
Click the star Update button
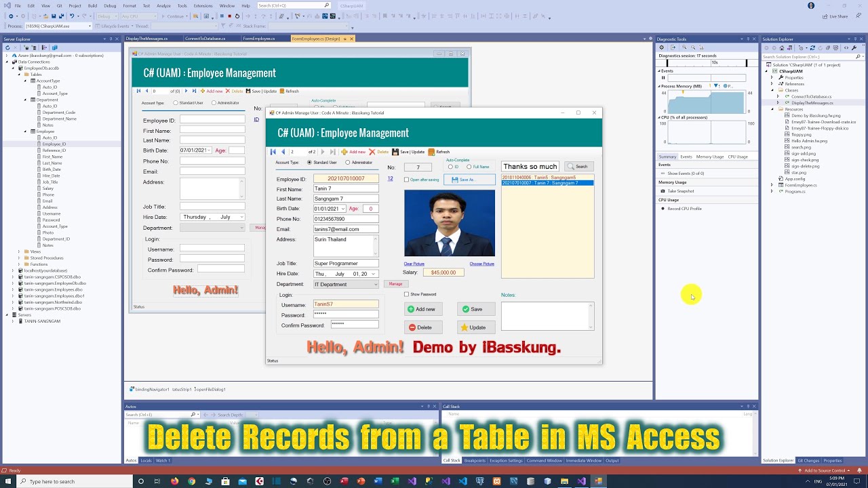475,327
